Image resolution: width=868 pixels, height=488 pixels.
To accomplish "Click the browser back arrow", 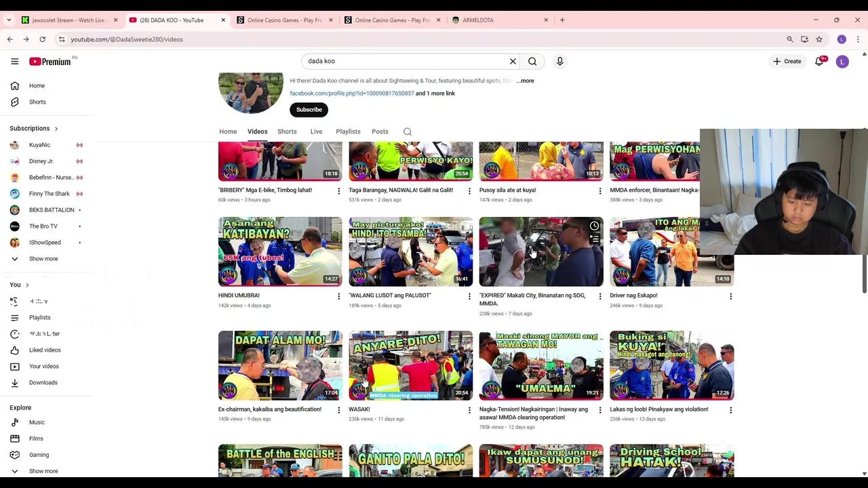I will 10,39.
